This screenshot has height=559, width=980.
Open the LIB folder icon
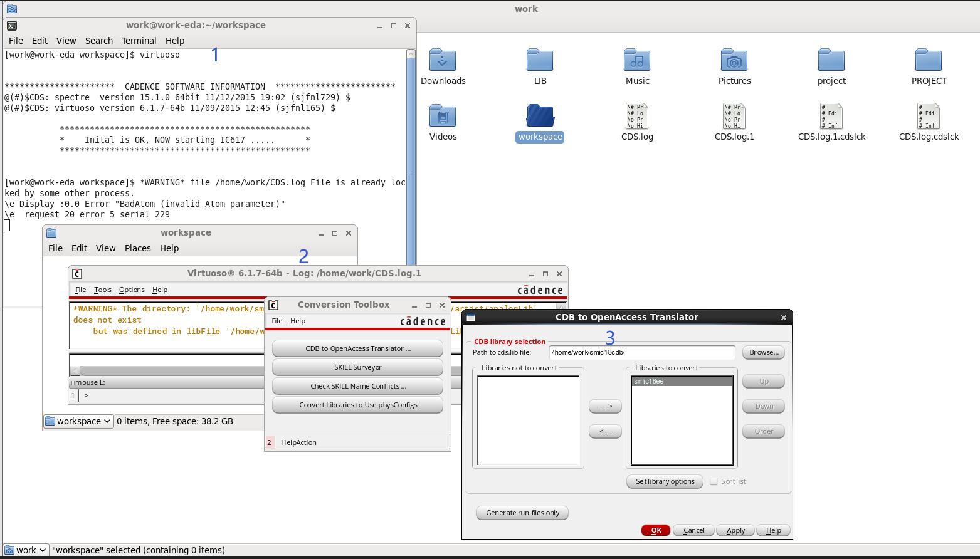tap(540, 60)
